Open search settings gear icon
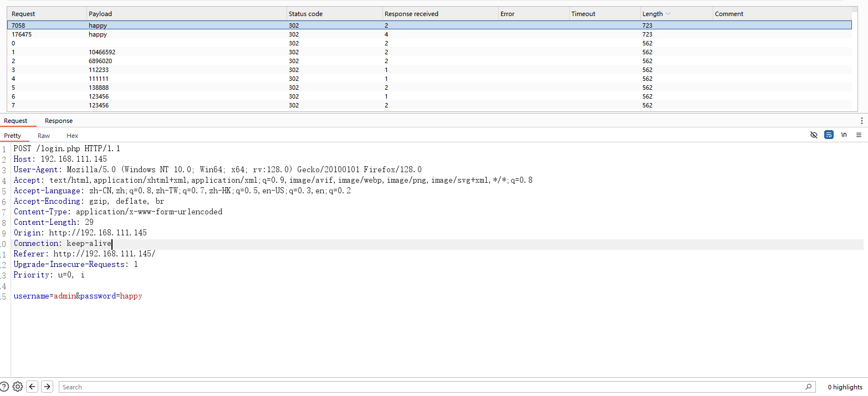Image resolution: width=868 pixels, height=396 pixels. click(18, 387)
